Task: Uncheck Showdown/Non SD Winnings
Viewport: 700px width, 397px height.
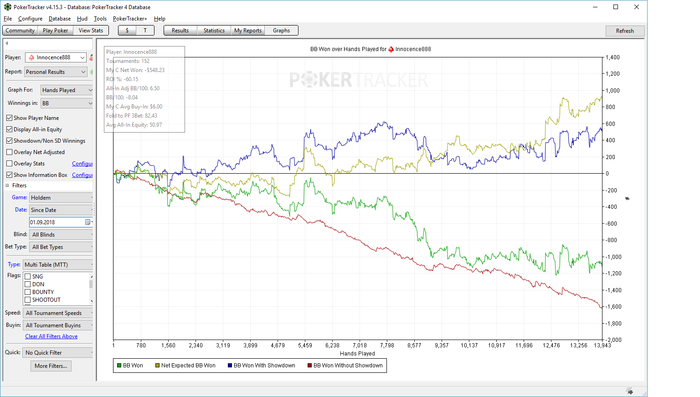Action: coord(9,141)
